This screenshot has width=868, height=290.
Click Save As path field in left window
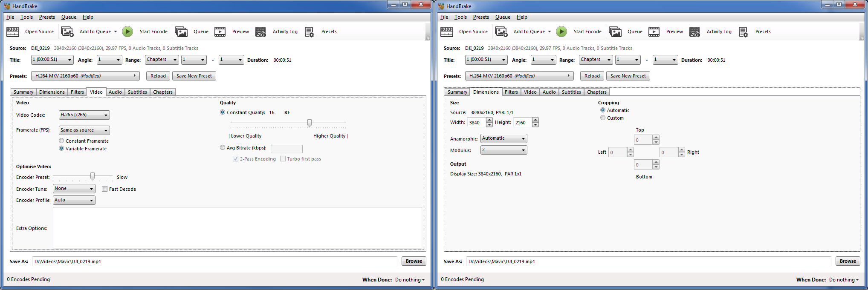point(215,261)
